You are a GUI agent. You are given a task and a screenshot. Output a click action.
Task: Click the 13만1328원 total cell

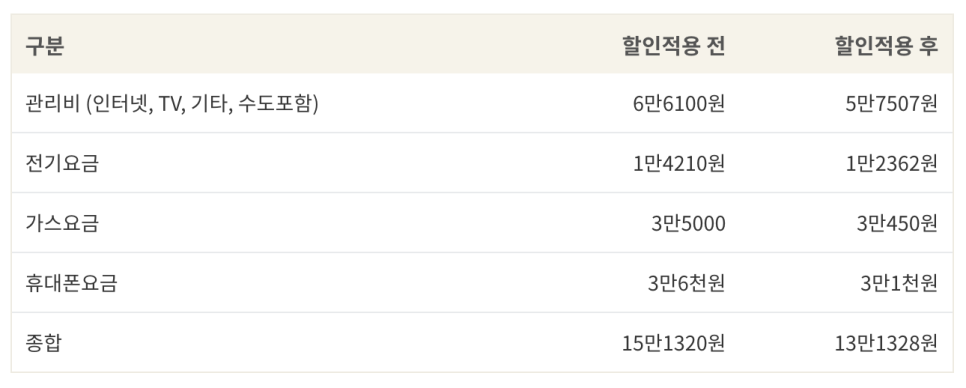coord(886,342)
